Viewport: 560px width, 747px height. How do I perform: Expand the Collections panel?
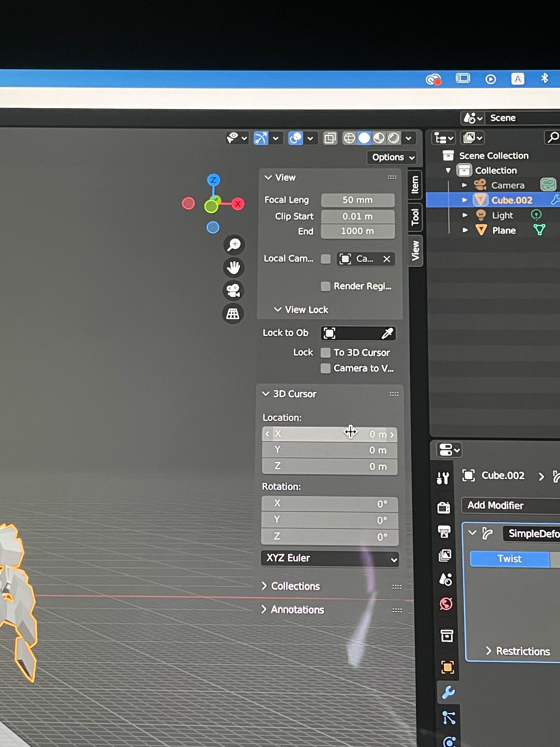pos(295,586)
